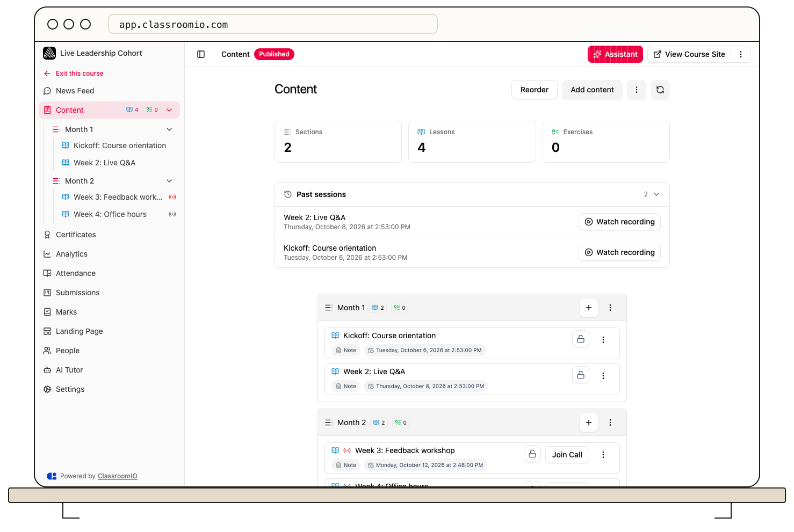
Task: Open the Assistant
Action: (x=615, y=54)
